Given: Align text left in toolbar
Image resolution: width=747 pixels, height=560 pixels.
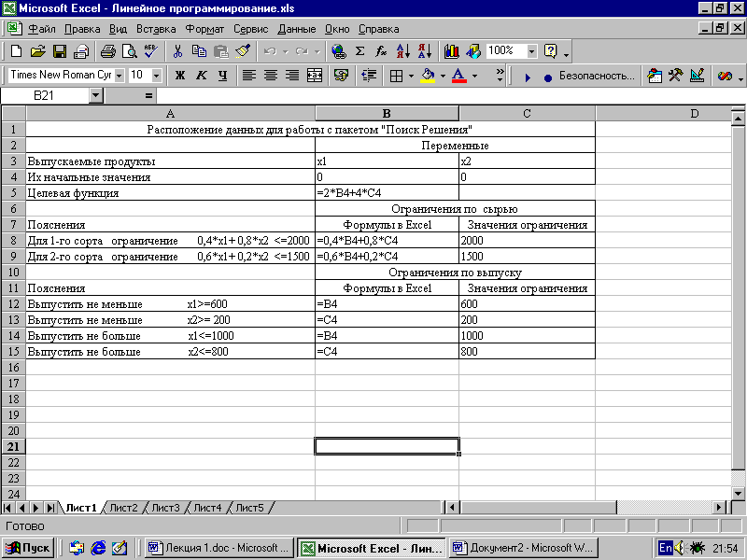Looking at the screenshot, I should 249,76.
